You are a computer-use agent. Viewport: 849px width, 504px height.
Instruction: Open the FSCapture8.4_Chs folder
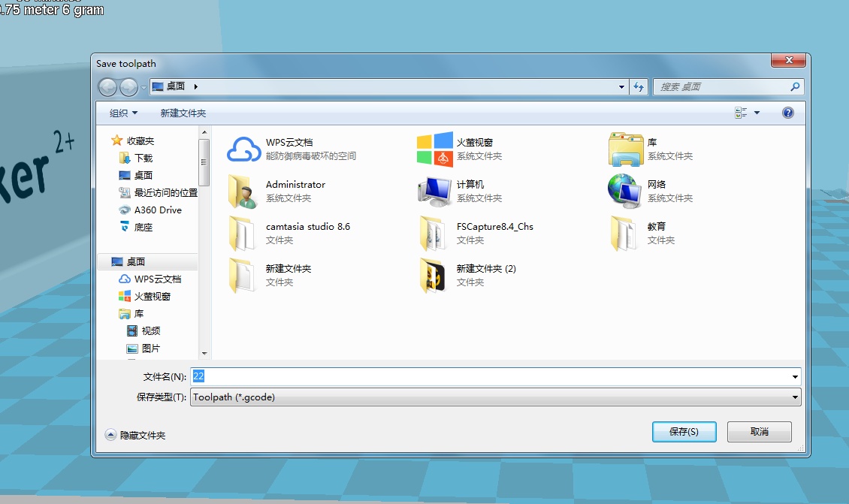[435, 233]
